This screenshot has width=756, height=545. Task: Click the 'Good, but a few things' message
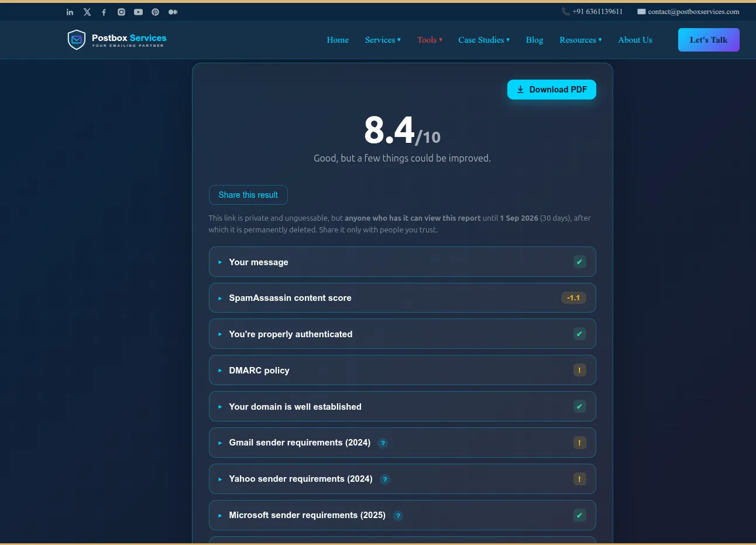pos(403,158)
